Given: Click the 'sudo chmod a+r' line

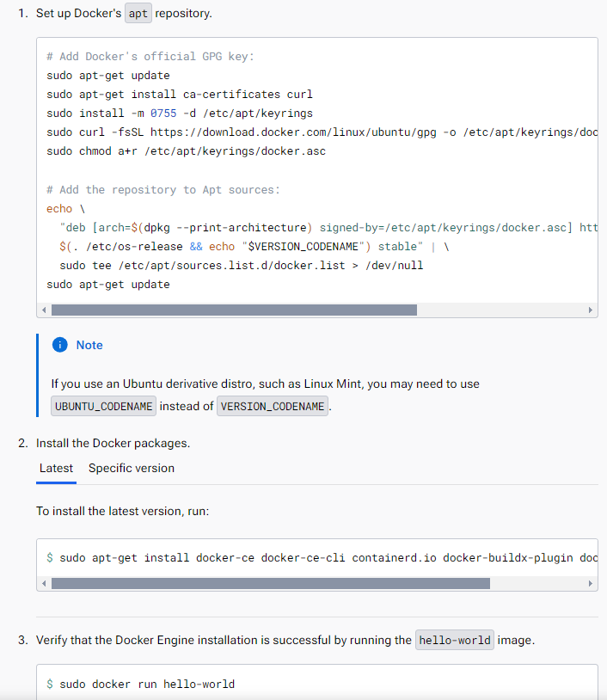Looking at the screenshot, I should (186, 150).
